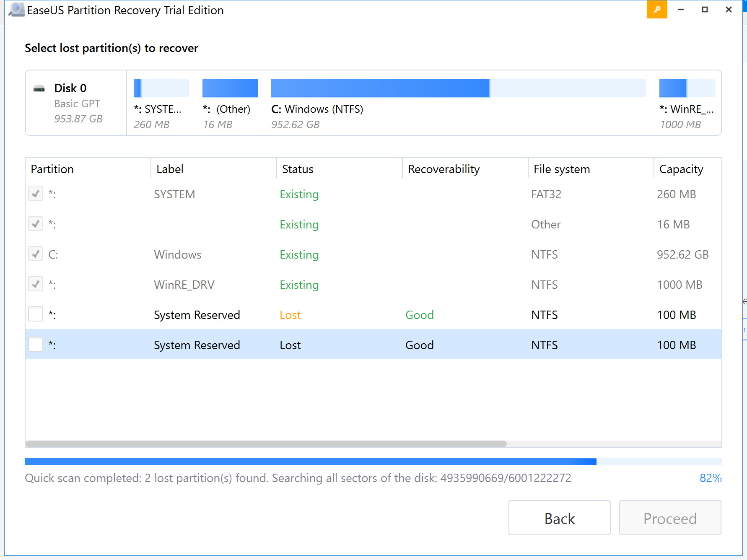Sort by the Status column header
The image size is (747, 560).
pyautogui.click(x=298, y=169)
